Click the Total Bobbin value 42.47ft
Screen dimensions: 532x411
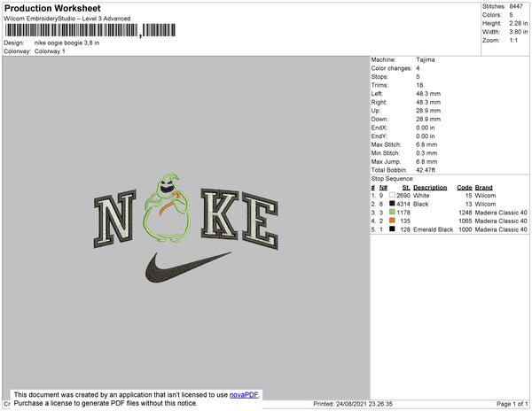pos(426,170)
